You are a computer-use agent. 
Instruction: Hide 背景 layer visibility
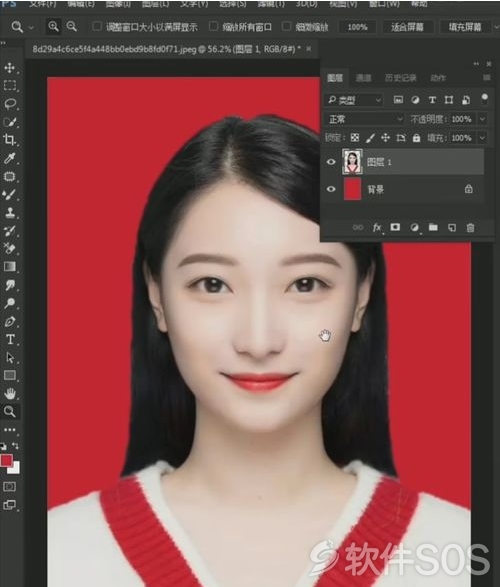tap(331, 189)
